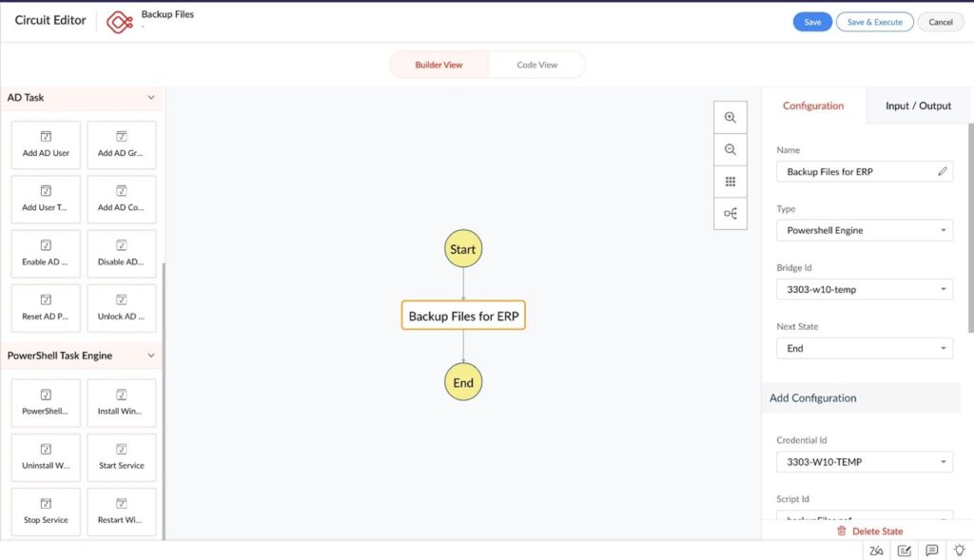Click the pencil icon in Name field
The height and width of the screenshot is (560, 974).
[x=942, y=172]
